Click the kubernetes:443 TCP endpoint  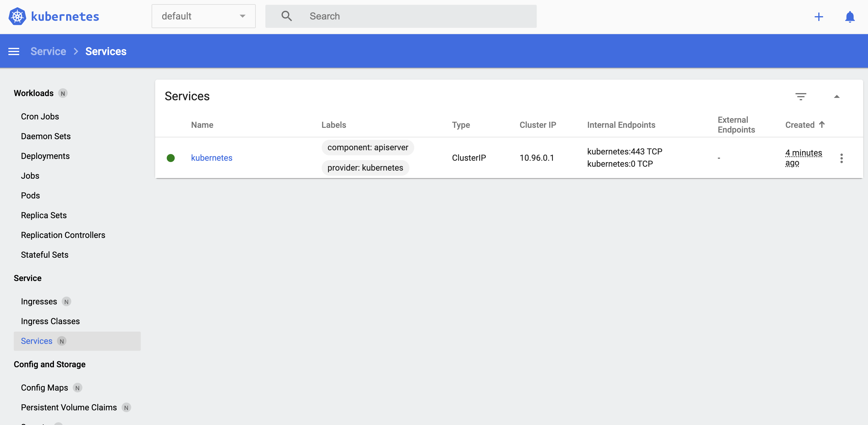[x=624, y=151]
